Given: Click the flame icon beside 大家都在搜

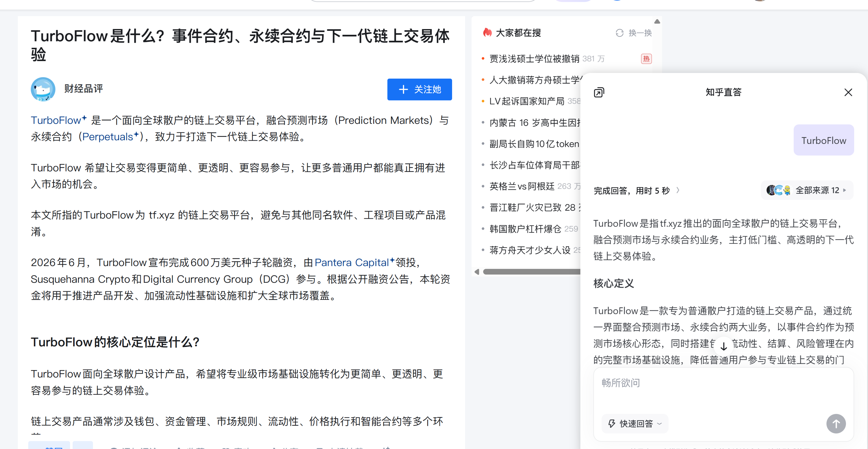Looking at the screenshot, I should [x=487, y=32].
